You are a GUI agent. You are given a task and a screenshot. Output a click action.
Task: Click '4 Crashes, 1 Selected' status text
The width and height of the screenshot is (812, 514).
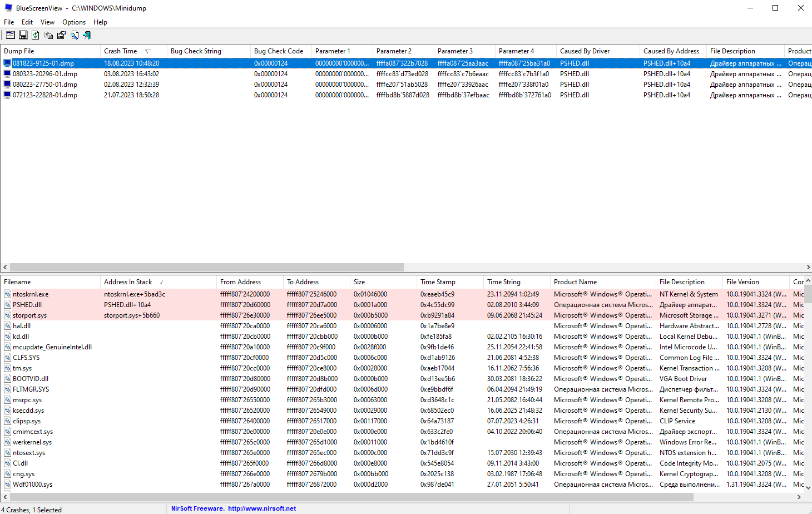click(31, 510)
